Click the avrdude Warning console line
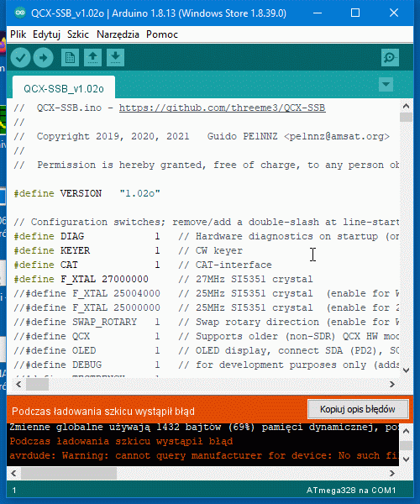This screenshot has height=504, width=420. pyautogui.click(x=204, y=455)
